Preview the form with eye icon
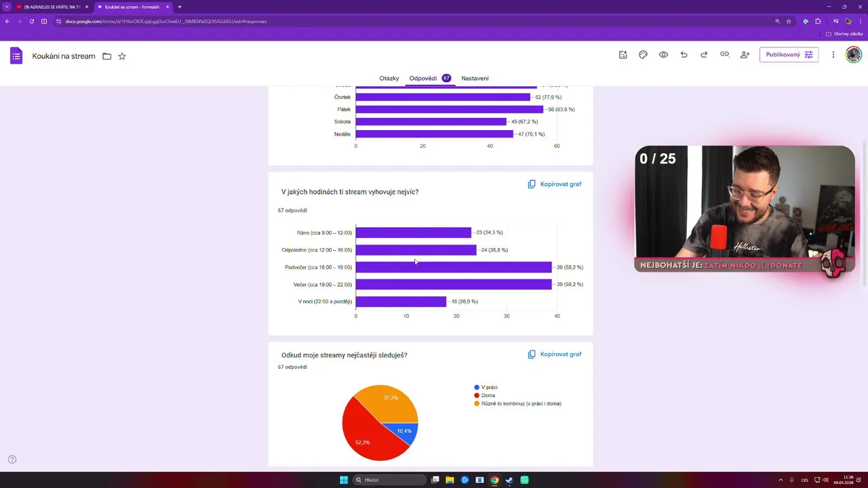 [663, 55]
